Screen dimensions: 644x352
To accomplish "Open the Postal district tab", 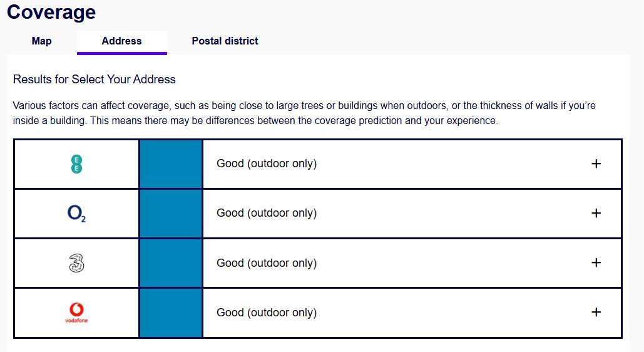I will (x=225, y=41).
